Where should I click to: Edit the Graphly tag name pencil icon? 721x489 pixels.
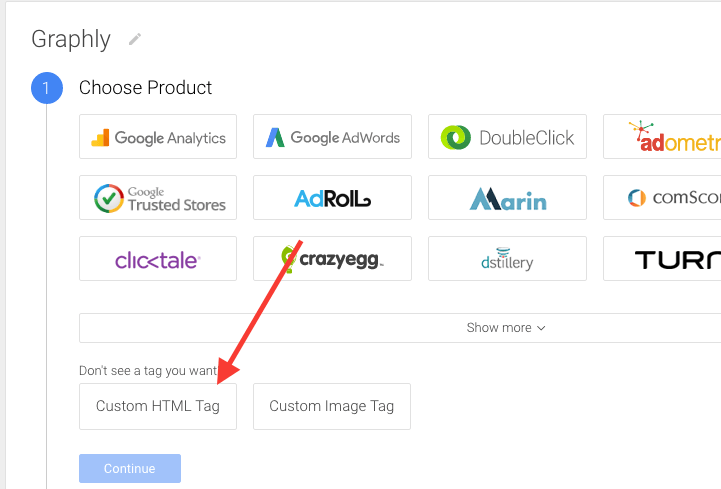point(135,40)
